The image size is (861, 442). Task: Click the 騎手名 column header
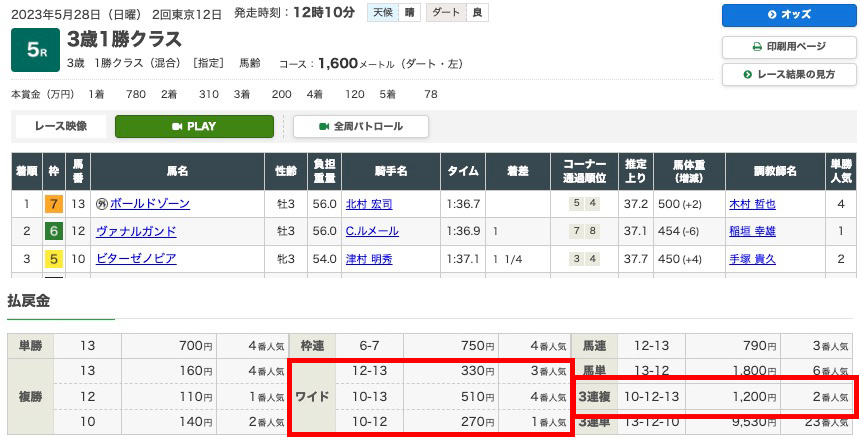click(391, 171)
